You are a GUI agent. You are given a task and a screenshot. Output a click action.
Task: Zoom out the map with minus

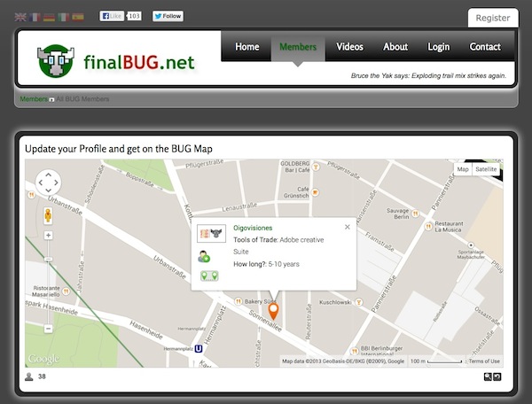[x=48, y=329]
